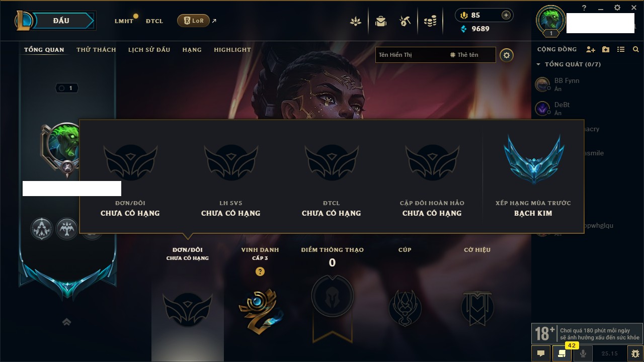Image resolution: width=644 pixels, height=362 pixels.
Task: Click the new folder icon in Cộng Đồng
Action: click(606, 50)
